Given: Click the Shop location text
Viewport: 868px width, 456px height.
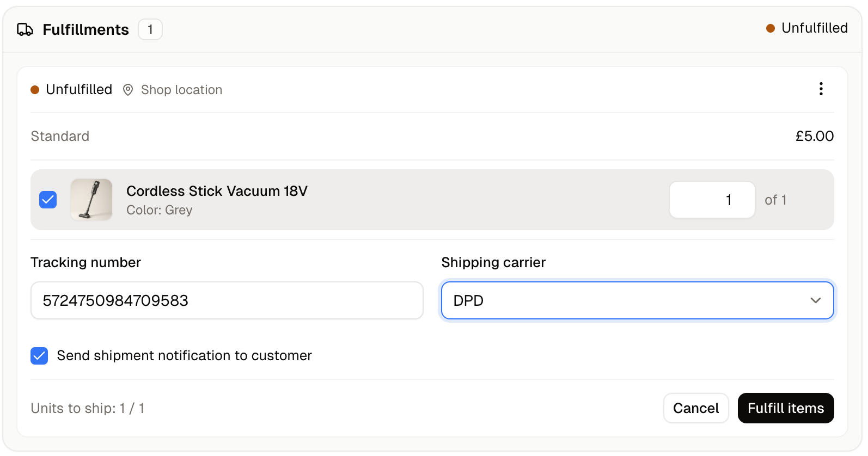Looking at the screenshot, I should (x=182, y=90).
